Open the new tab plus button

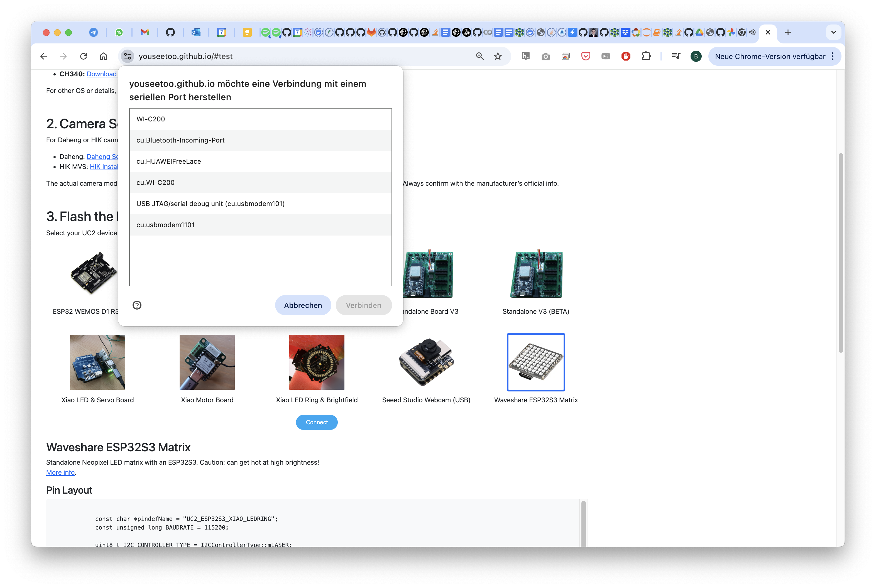click(x=787, y=32)
